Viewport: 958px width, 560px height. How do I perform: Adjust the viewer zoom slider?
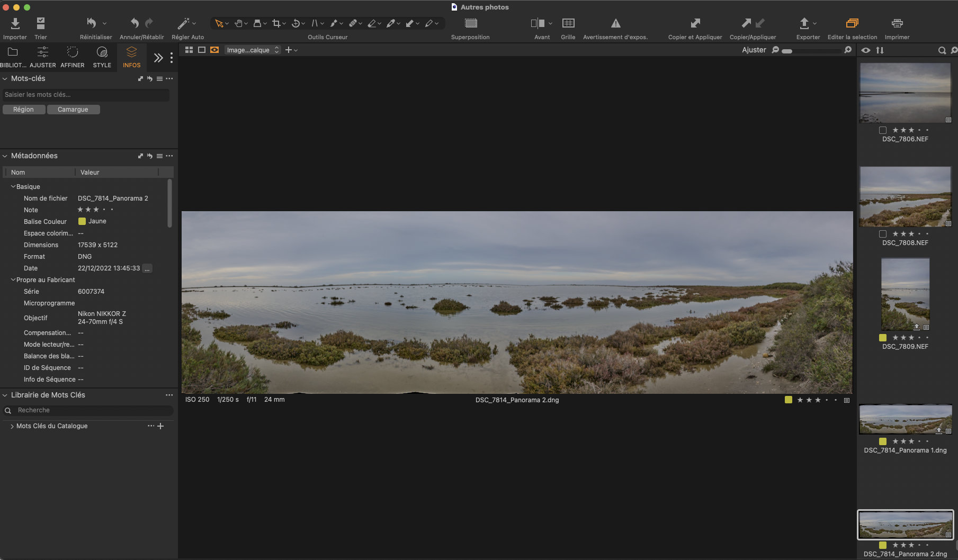click(811, 51)
